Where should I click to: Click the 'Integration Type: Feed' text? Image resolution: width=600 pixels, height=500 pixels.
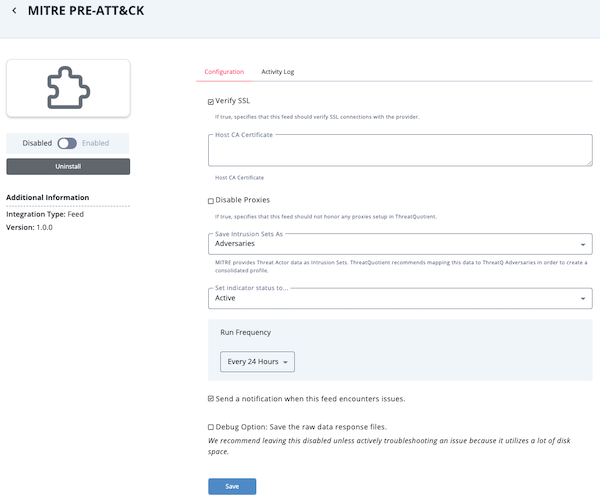[45, 214]
